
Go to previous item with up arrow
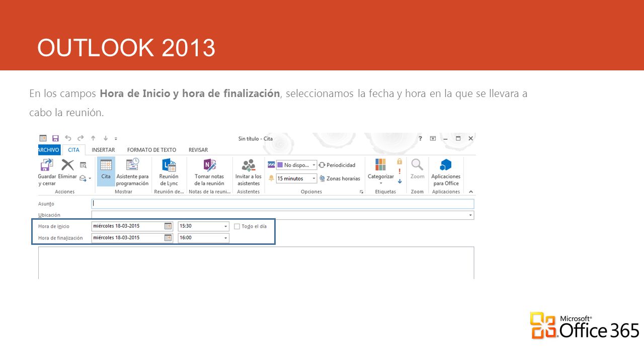93,138
